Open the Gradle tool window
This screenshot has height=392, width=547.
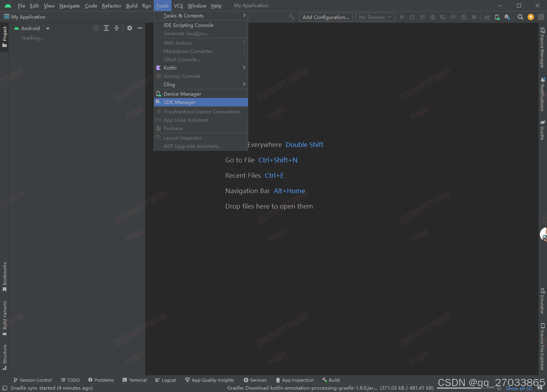coord(542,130)
